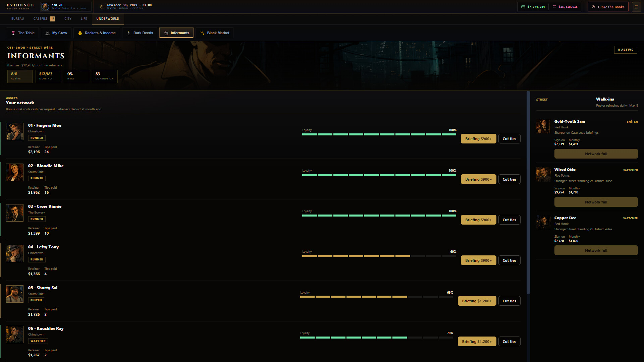Click the Casefile 15 count badge

click(x=52, y=19)
